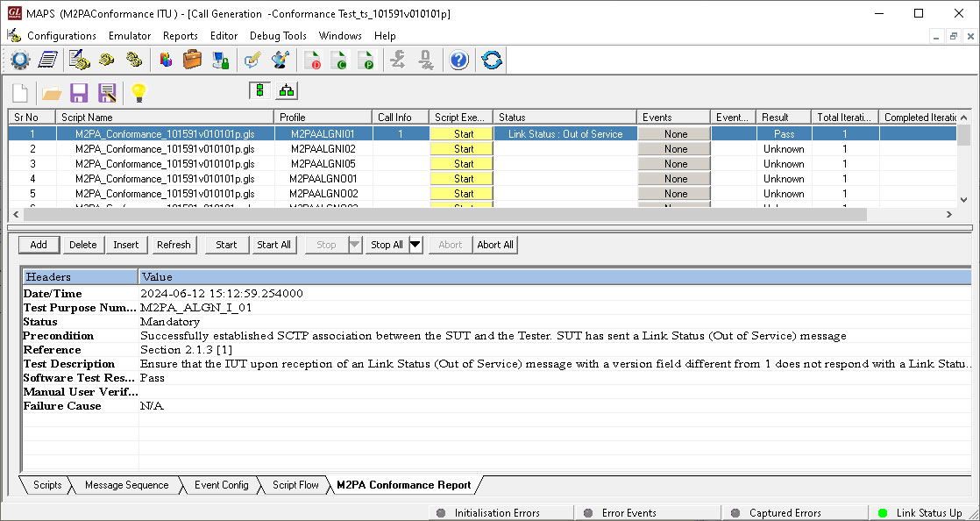This screenshot has height=521, width=980.
Task: Click the Script Name column header
Action: click(165, 117)
